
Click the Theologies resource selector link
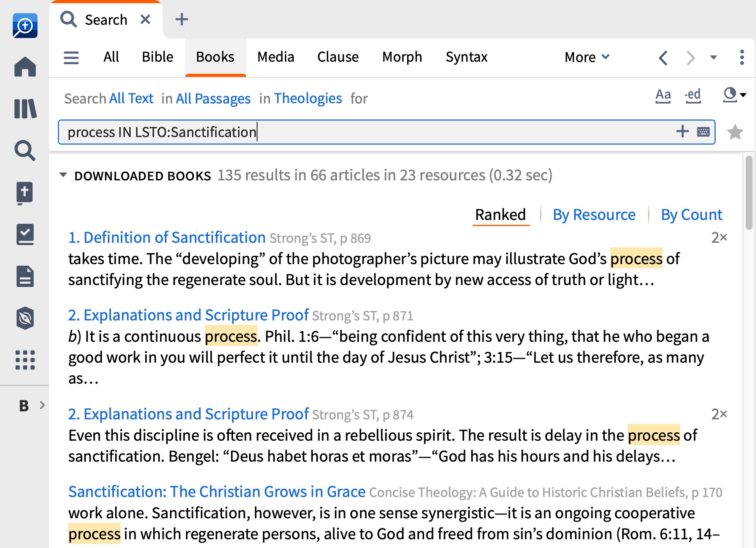click(308, 99)
